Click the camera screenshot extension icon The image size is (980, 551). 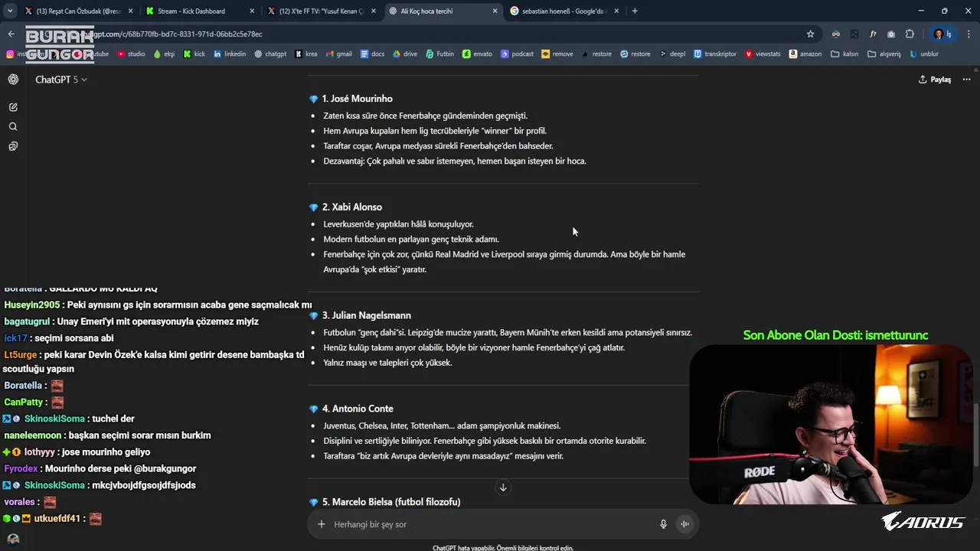tap(891, 34)
